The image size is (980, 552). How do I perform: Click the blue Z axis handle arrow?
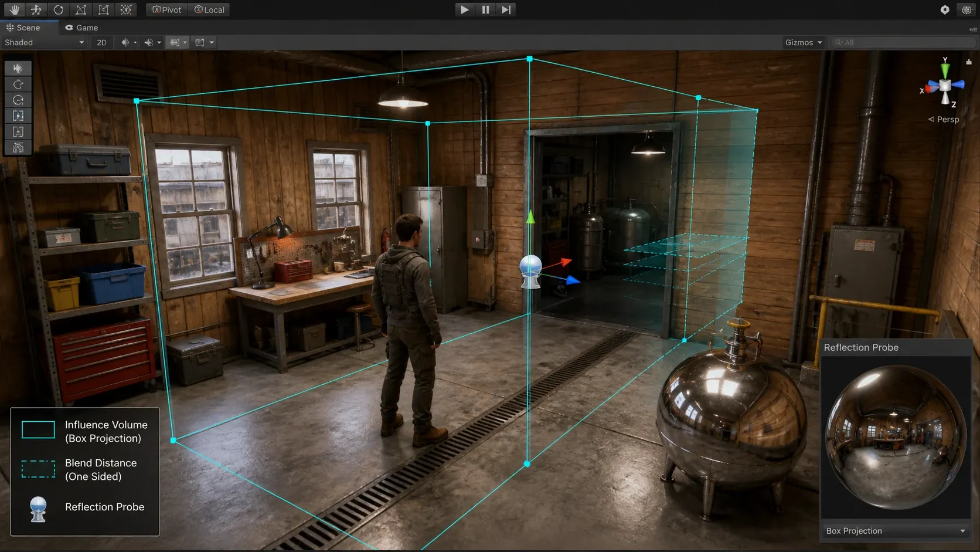[x=571, y=281]
